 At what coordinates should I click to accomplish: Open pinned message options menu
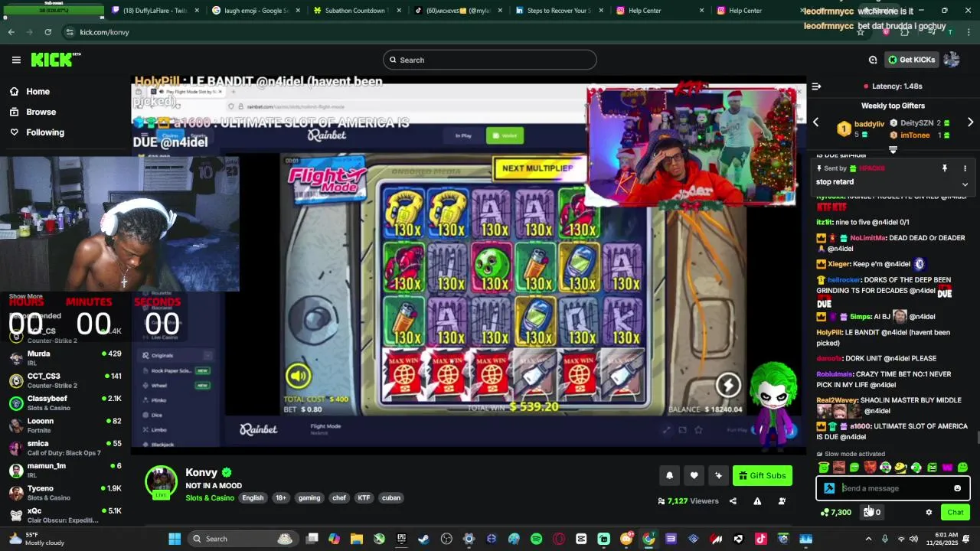coord(965,168)
